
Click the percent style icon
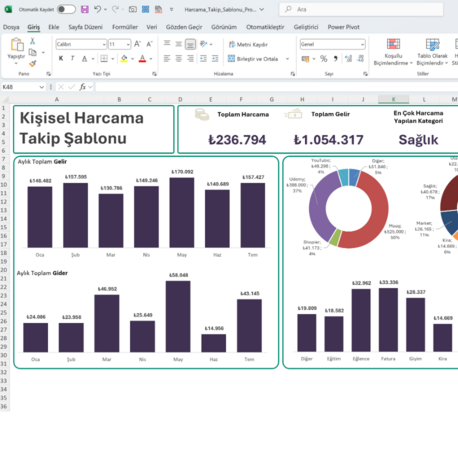click(x=323, y=59)
